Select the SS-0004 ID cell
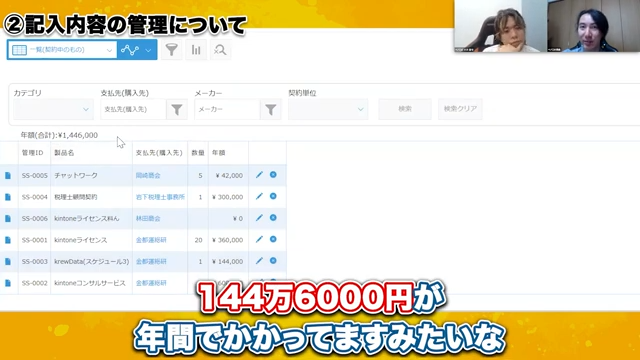 pos(35,197)
